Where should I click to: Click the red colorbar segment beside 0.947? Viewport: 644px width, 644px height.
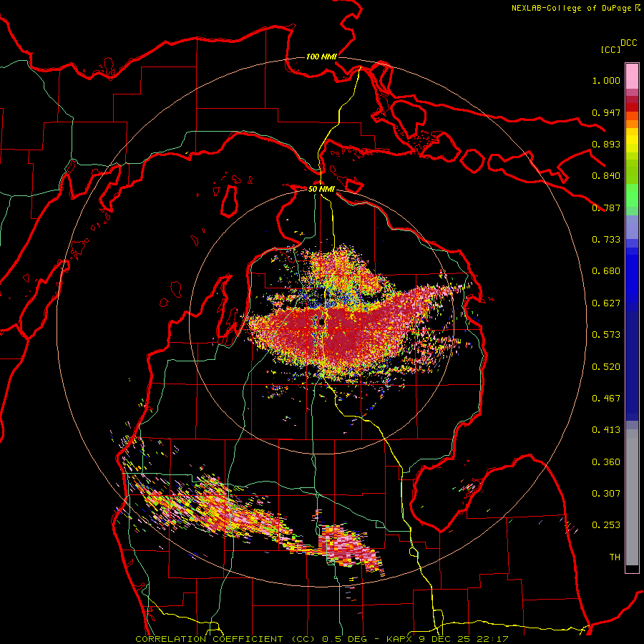click(x=632, y=107)
